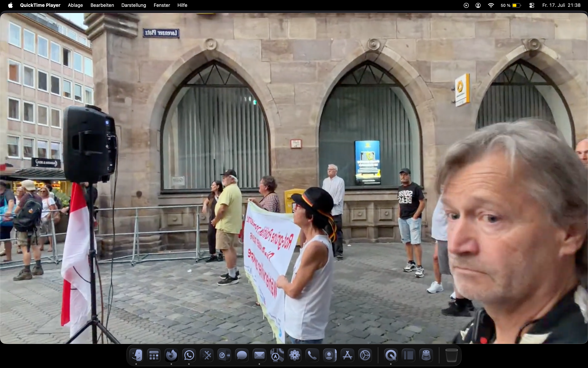Screen dimensions: 588x368
Task: Open the Trash in the Dock
Action: pos(452,355)
